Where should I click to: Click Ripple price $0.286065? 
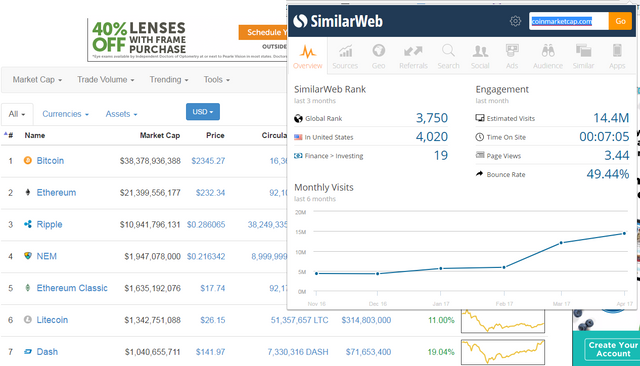click(206, 224)
